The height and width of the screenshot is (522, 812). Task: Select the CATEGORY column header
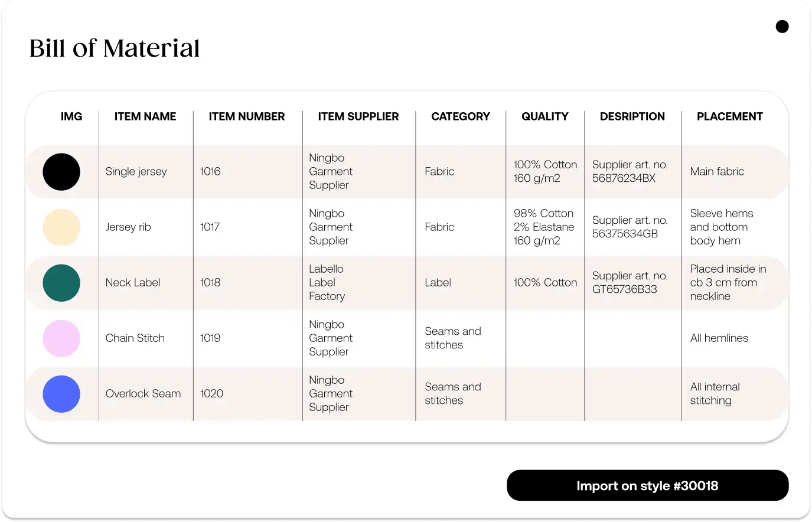point(460,116)
